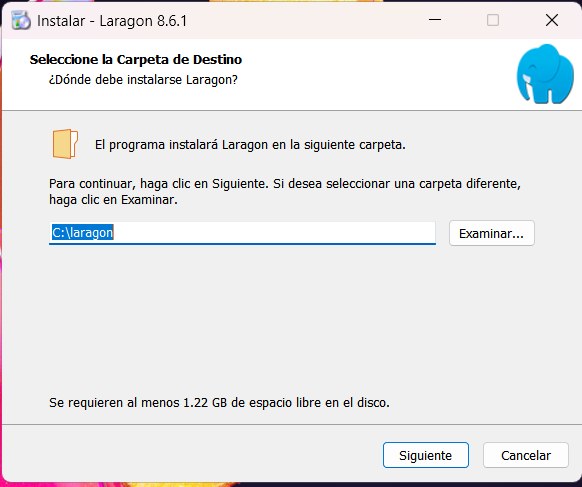The height and width of the screenshot is (487, 582).
Task: Click the installer icon in title bar
Action: (21, 20)
